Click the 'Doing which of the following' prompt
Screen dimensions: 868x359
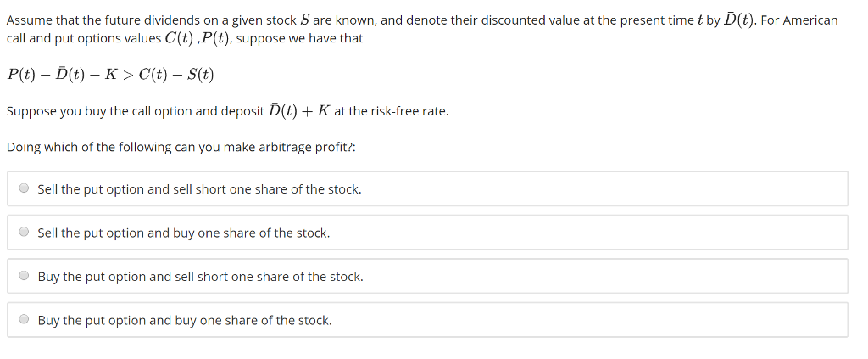[x=181, y=148]
